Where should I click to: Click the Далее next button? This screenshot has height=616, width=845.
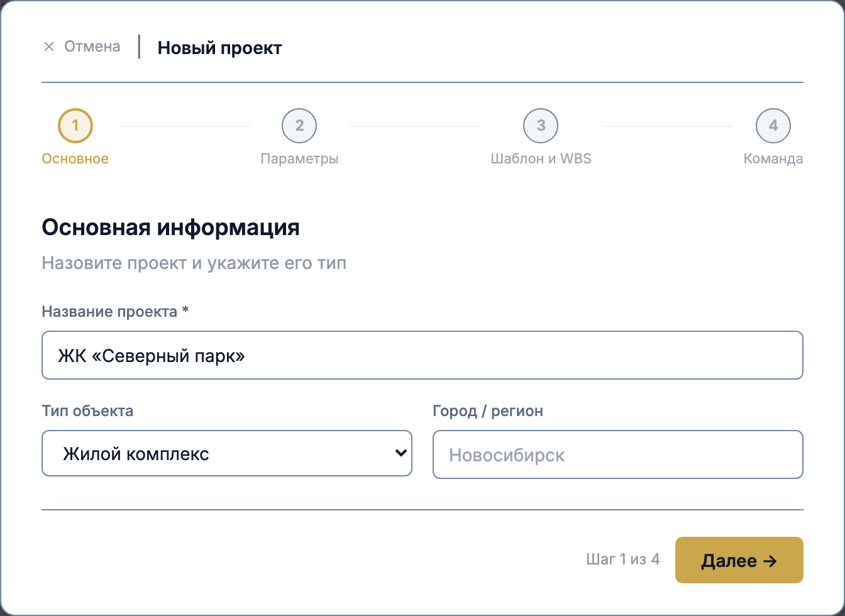click(x=739, y=560)
